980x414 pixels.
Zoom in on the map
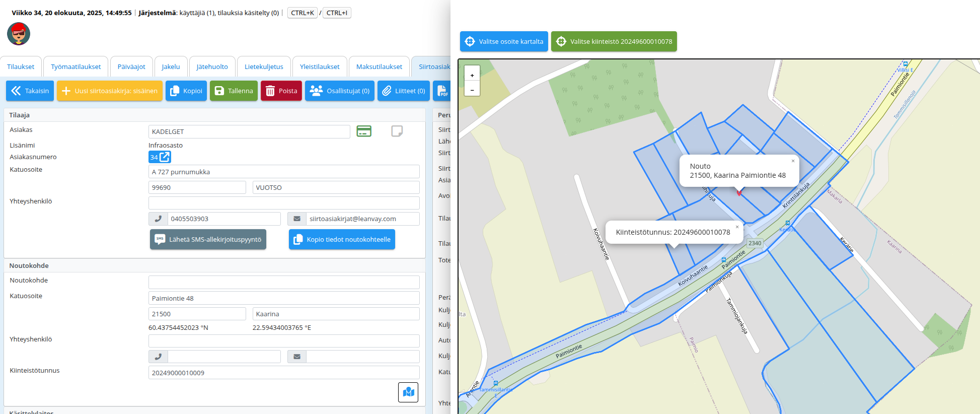click(x=472, y=75)
